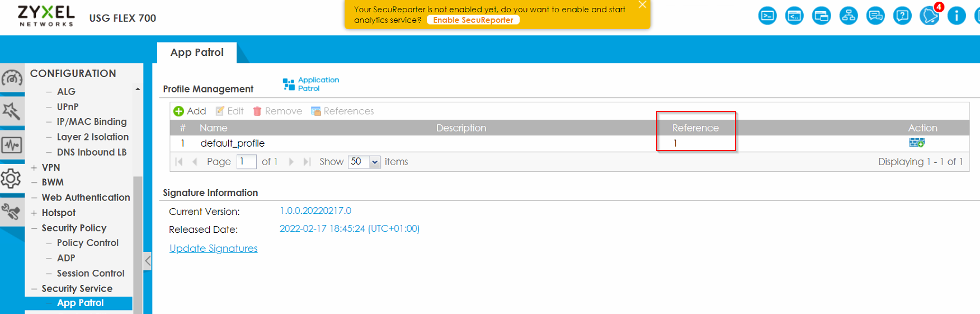
Task: Click the page number input field
Action: [x=246, y=162]
